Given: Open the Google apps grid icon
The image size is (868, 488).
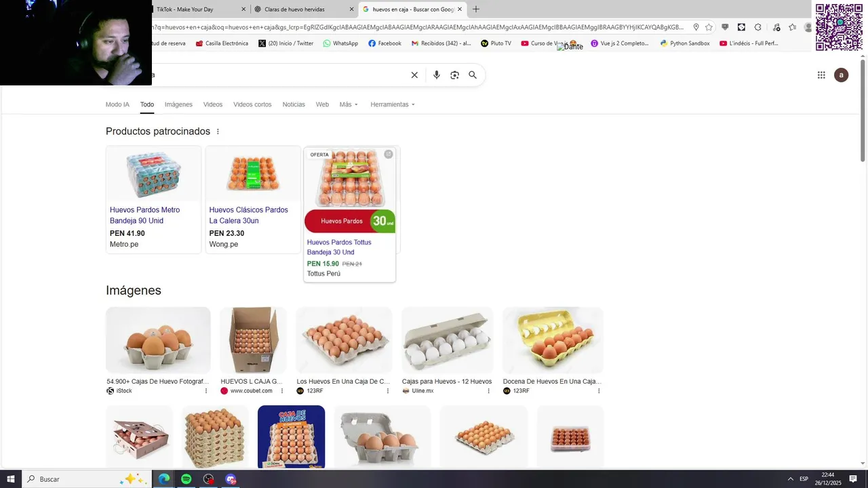Looking at the screenshot, I should (x=821, y=75).
